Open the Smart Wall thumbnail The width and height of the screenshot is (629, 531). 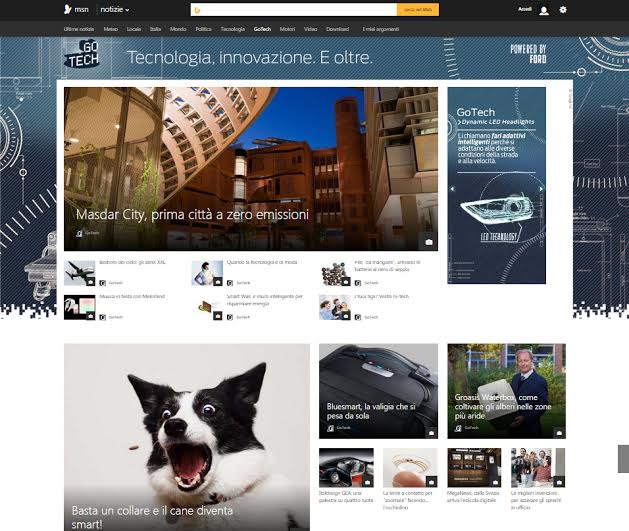(207, 307)
